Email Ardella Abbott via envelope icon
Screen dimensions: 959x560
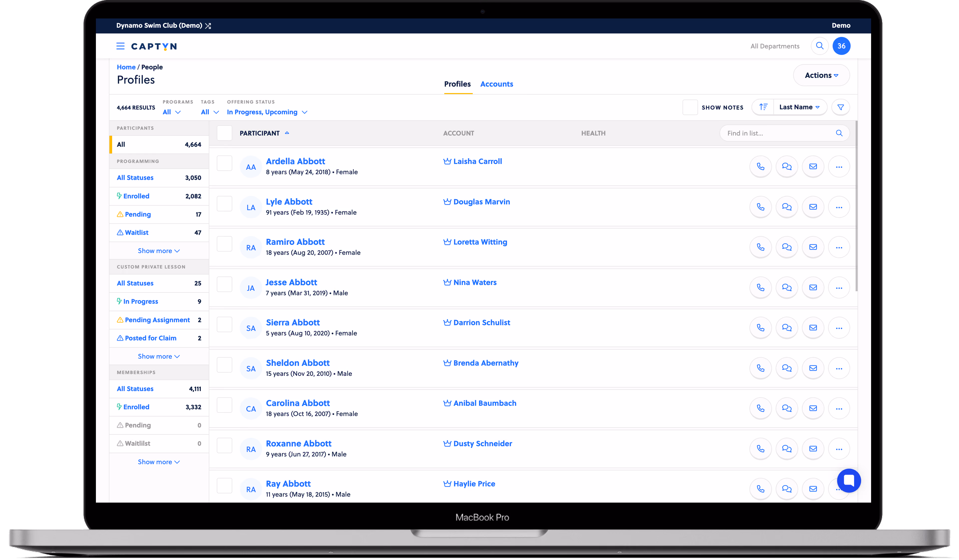point(812,166)
